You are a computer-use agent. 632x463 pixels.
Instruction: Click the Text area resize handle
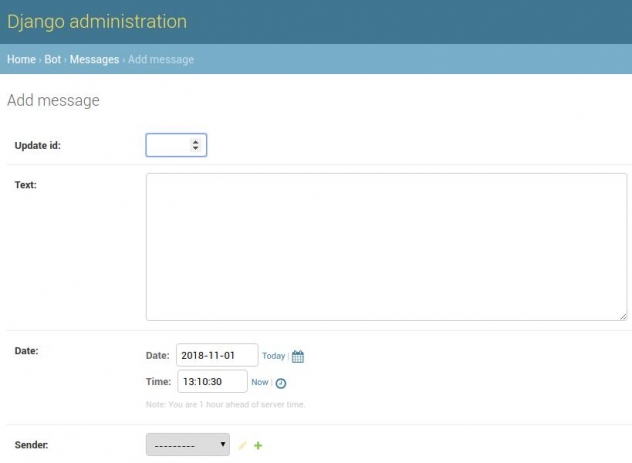[622, 315]
